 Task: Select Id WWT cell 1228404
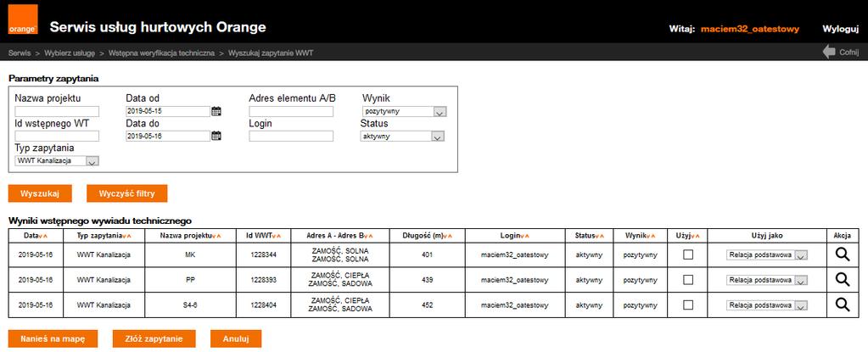pyautogui.click(x=263, y=305)
